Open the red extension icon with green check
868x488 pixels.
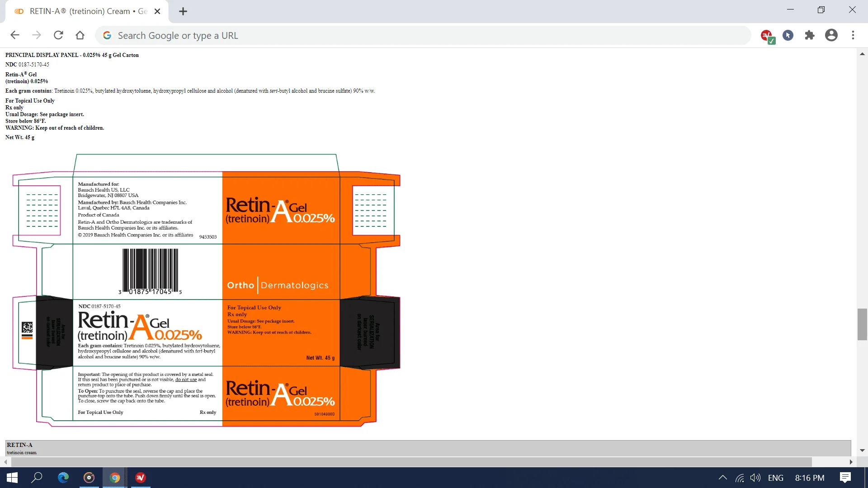(x=767, y=36)
